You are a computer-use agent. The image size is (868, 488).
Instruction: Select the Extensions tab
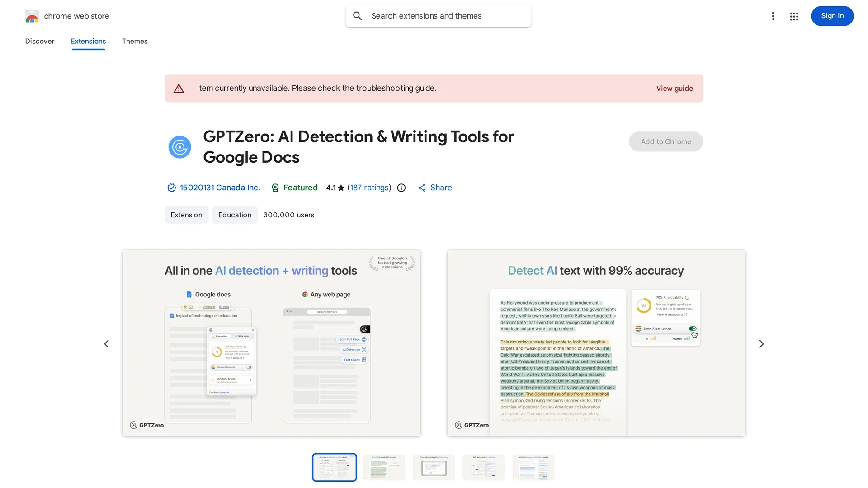(88, 42)
